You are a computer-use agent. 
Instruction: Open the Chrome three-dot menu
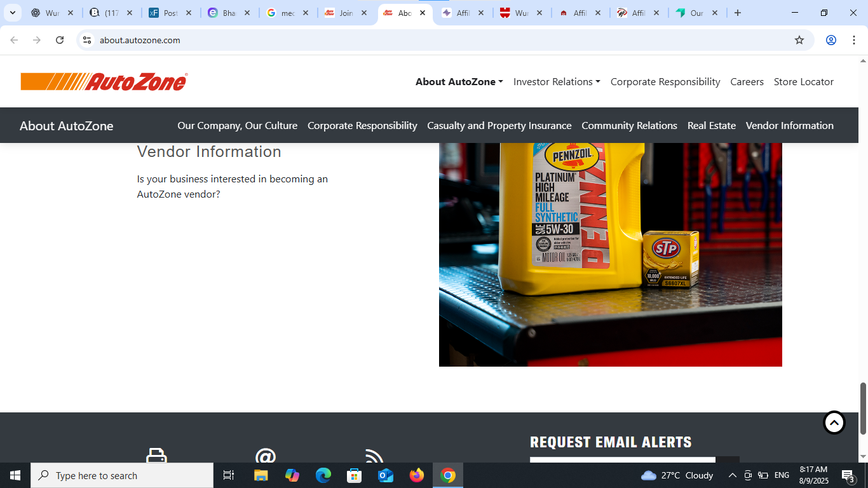tap(853, 40)
